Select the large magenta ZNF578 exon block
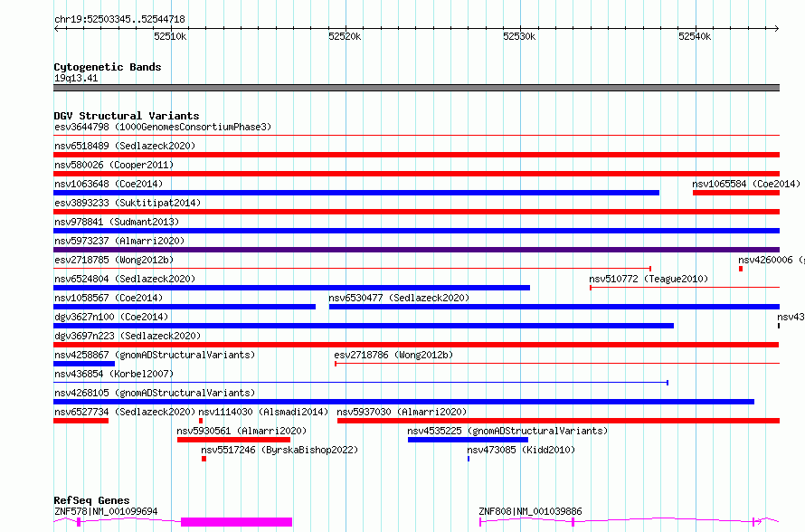This screenshot has width=805, height=532. pyautogui.click(x=237, y=522)
